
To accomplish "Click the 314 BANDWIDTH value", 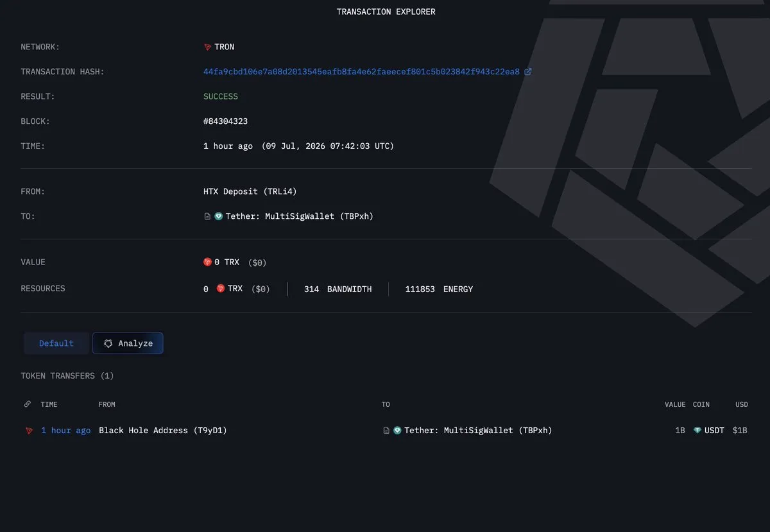I will [x=338, y=289].
